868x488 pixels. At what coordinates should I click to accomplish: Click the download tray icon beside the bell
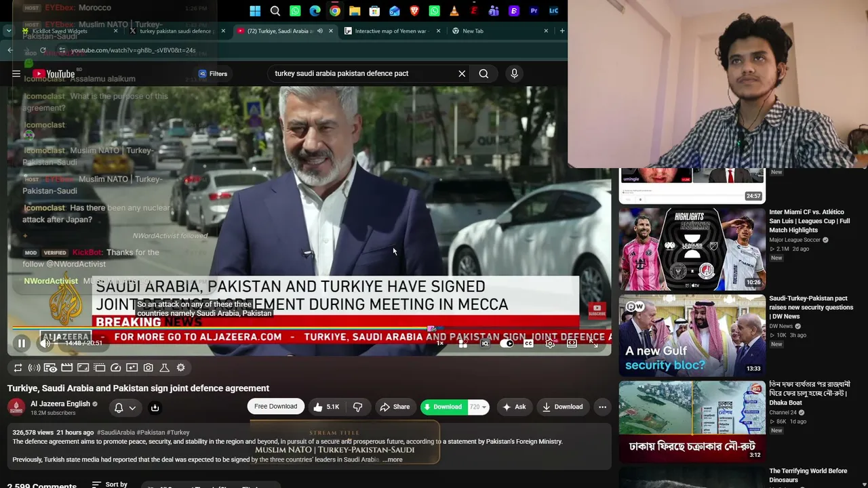tap(155, 407)
